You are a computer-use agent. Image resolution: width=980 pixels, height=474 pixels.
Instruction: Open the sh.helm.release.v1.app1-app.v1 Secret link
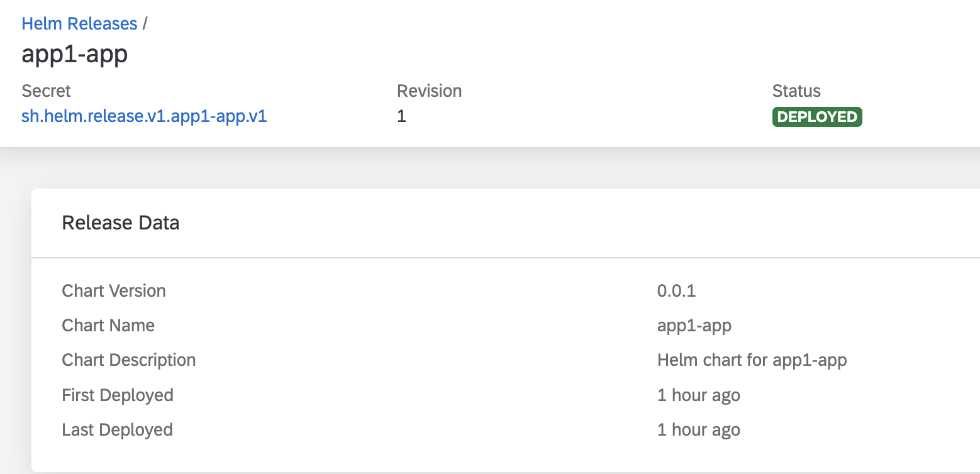click(143, 116)
